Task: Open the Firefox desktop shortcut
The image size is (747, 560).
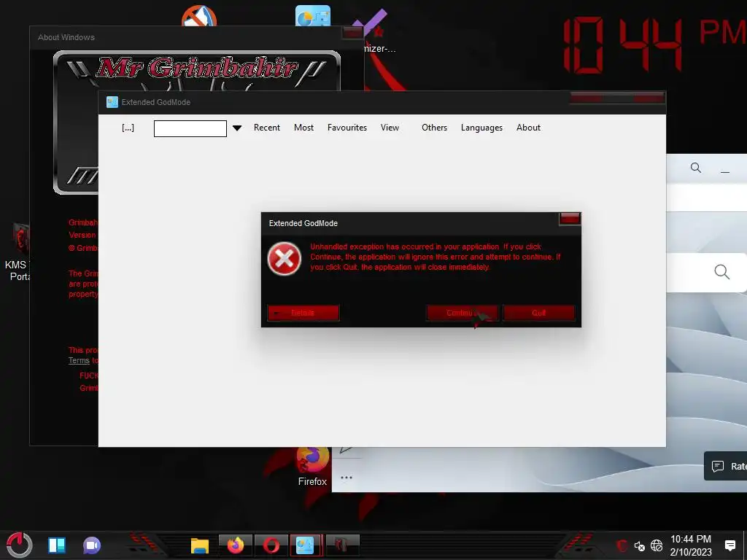Action: [312, 467]
